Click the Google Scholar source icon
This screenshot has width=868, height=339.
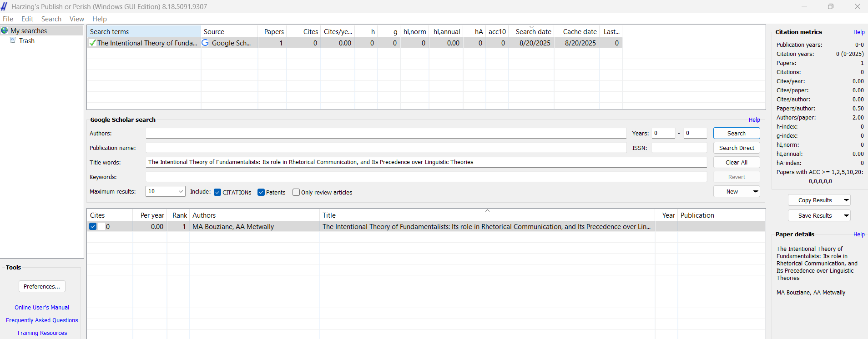[205, 43]
